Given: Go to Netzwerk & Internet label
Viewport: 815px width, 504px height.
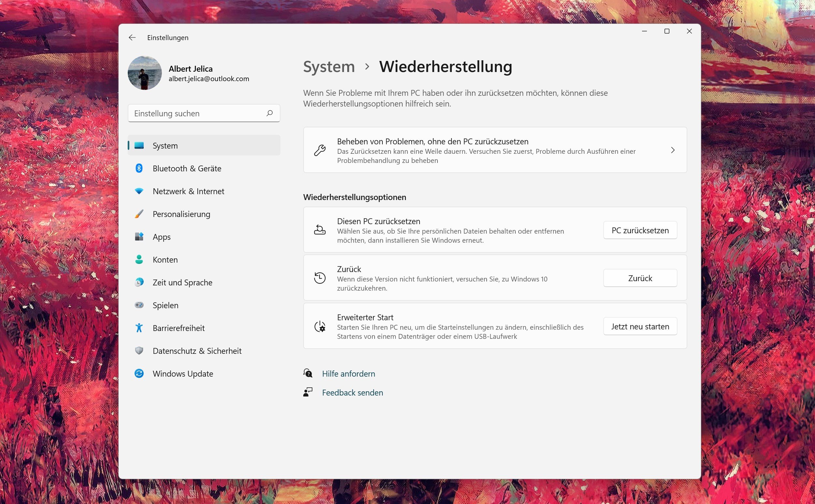Looking at the screenshot, I should coord(189,191).
